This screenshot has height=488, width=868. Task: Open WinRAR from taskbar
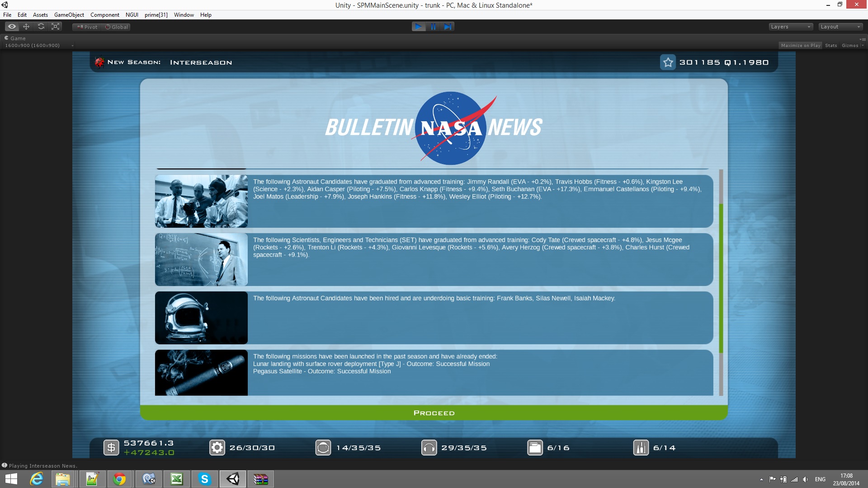point(261,479)
